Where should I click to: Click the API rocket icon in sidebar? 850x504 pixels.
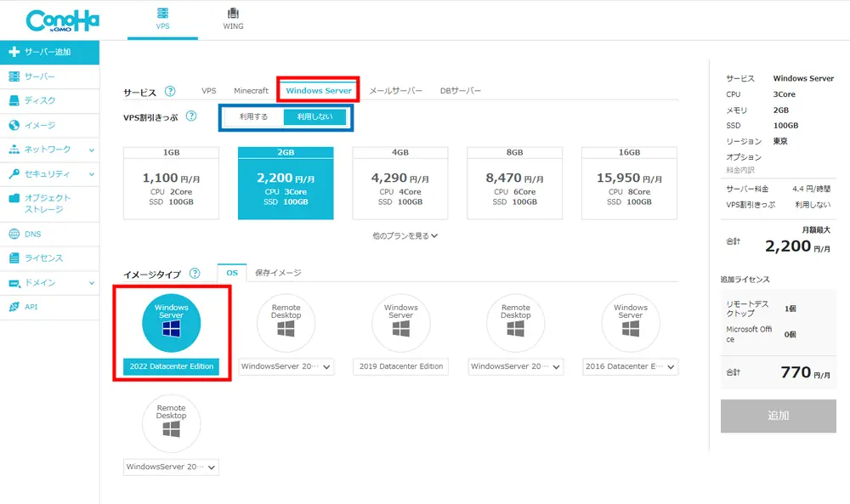pos(14,307)
